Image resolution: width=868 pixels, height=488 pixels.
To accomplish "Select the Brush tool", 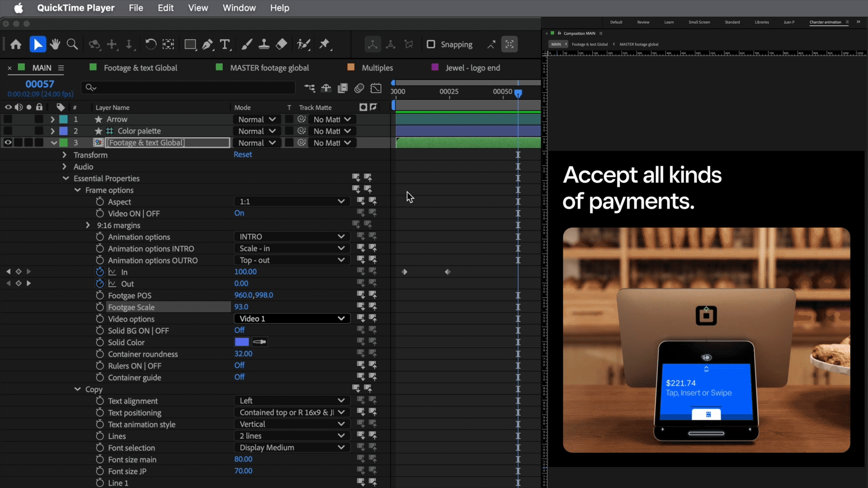I will click(x=247, y=44).
